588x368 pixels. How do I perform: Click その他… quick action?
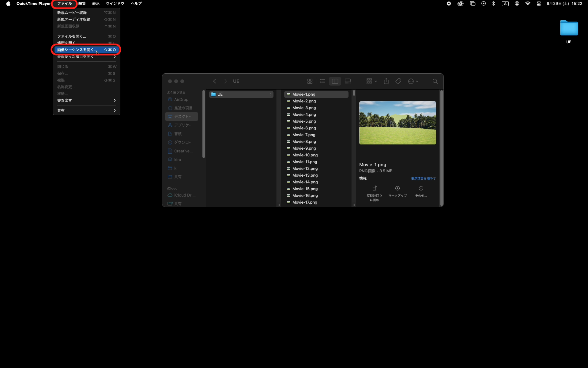(421, 192)
